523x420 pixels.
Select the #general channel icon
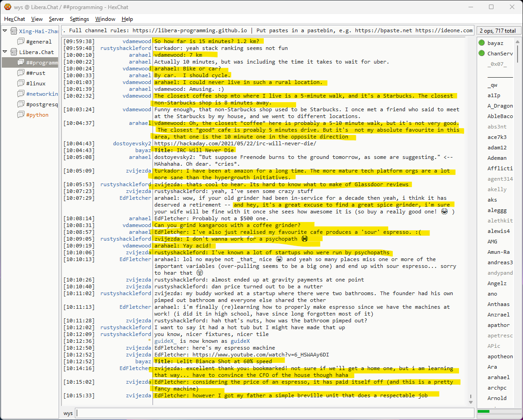point(20,42)
